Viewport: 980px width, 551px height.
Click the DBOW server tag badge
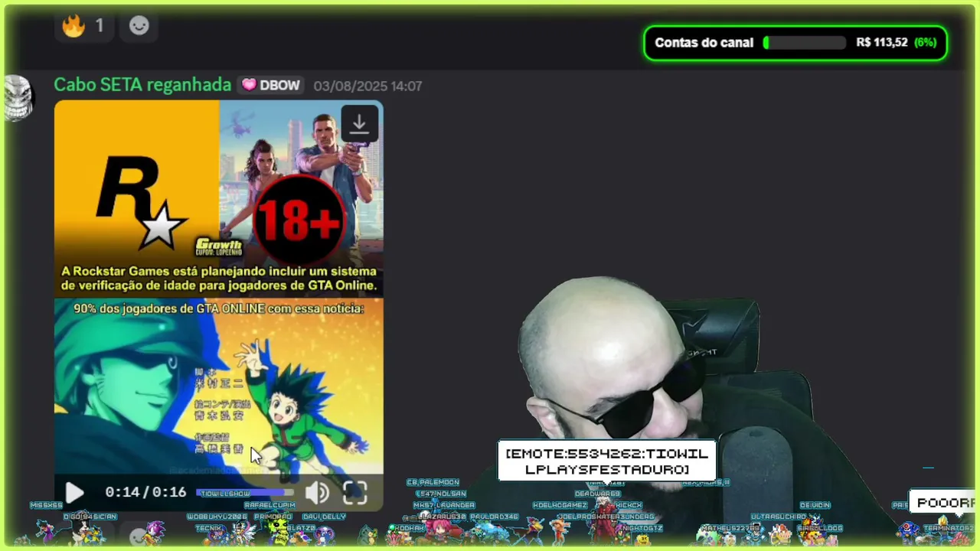coord(271,86)
